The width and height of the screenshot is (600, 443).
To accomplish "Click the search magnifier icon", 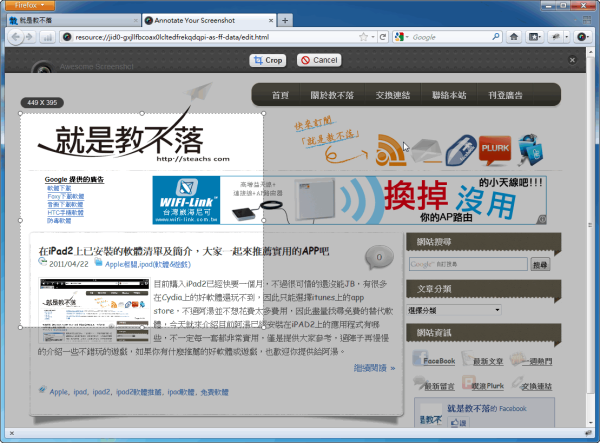I will (x=496, y=37).
